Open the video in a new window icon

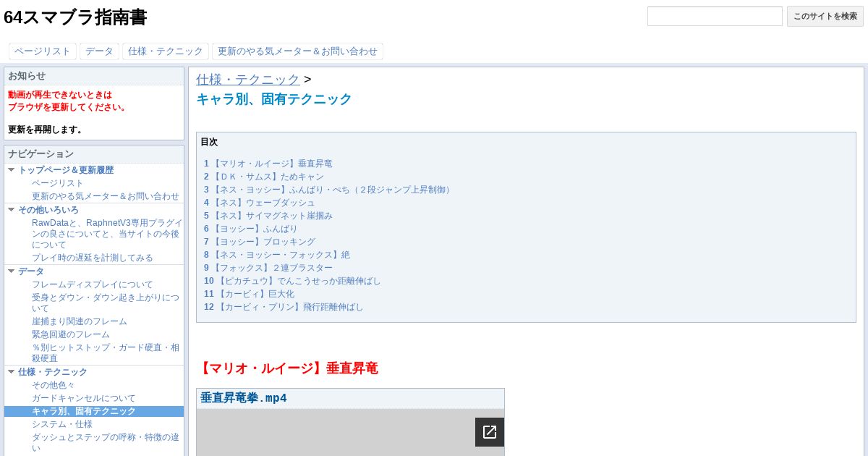click(489, 432)
